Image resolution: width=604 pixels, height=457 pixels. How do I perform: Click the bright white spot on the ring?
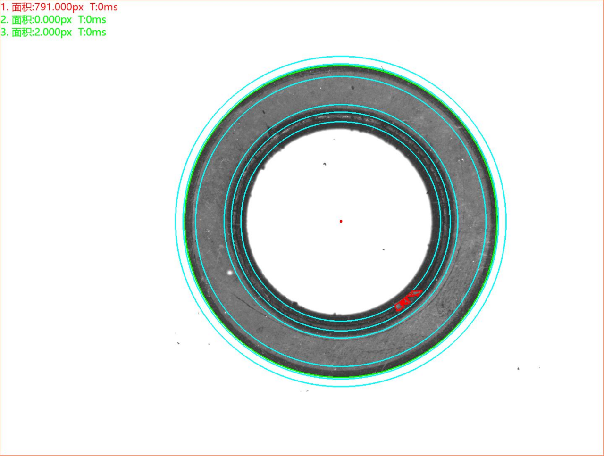230,272
